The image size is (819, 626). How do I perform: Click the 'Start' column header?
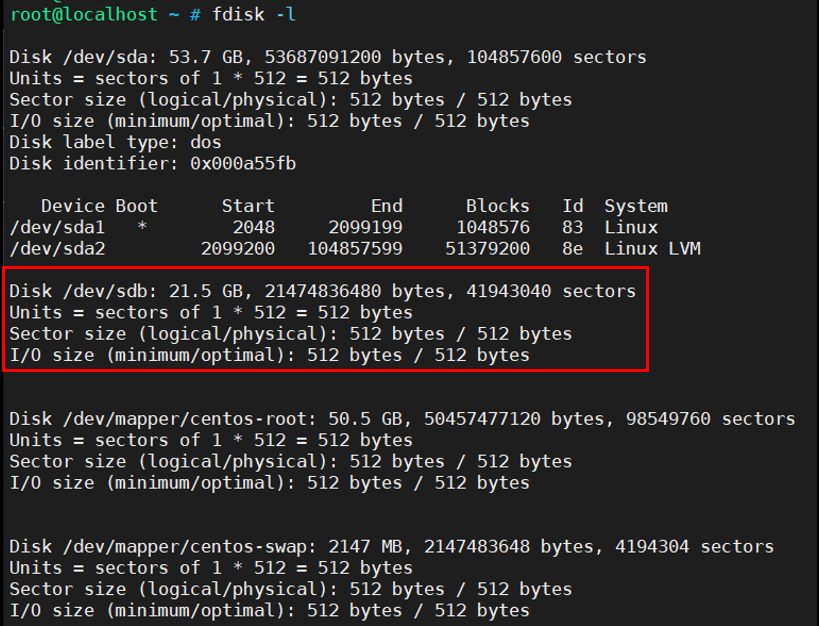click(248, 206)
